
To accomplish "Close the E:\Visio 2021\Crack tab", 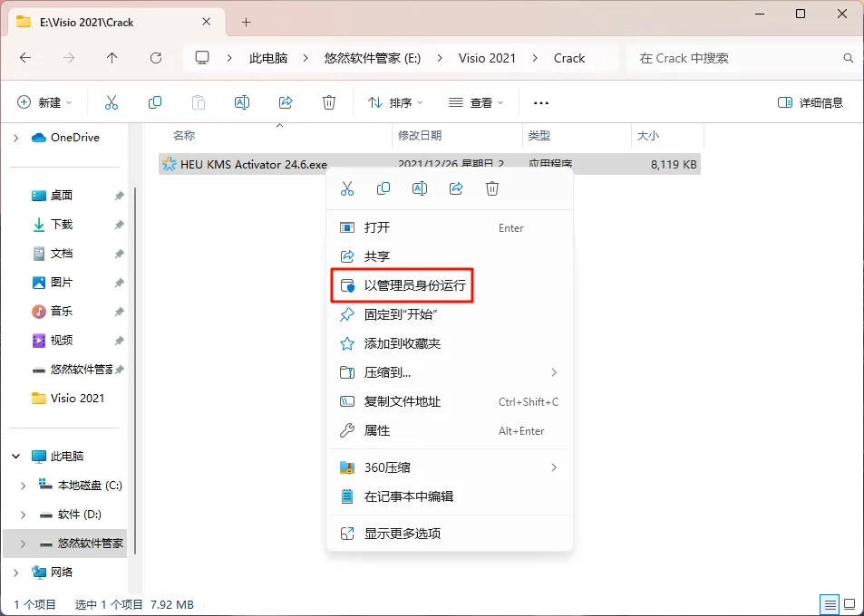I will [206, 22].
